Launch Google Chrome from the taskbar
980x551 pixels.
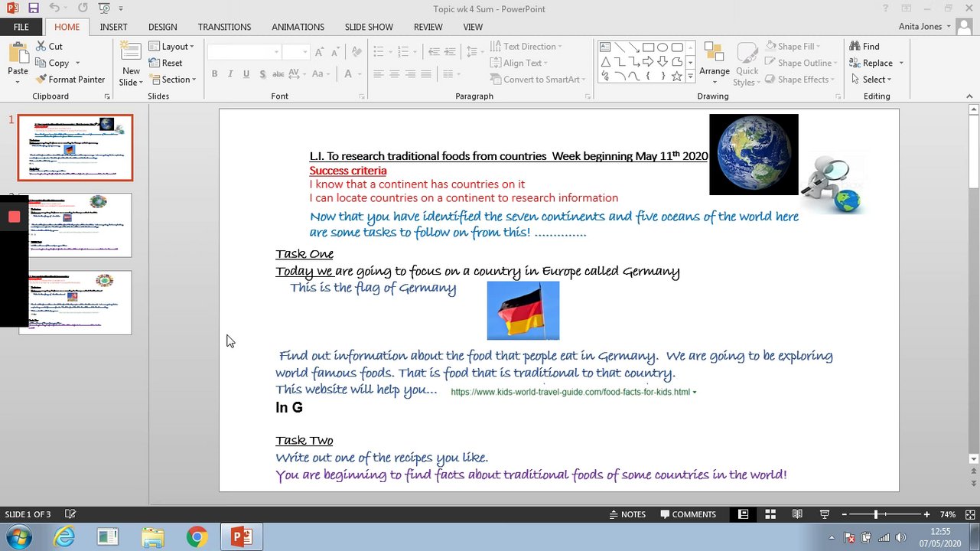(x=197, y=537)
